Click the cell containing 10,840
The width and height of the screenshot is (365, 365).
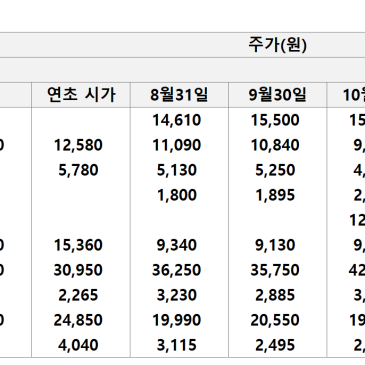(277, 145)
